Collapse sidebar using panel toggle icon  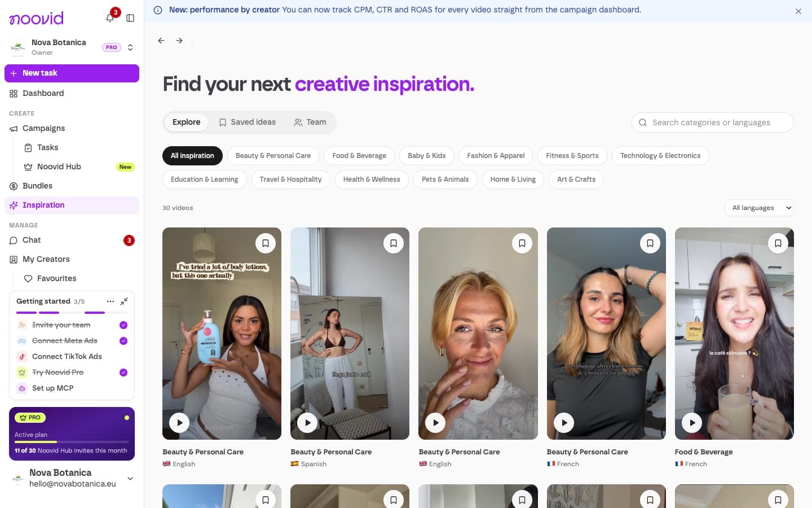coord(130,18)
